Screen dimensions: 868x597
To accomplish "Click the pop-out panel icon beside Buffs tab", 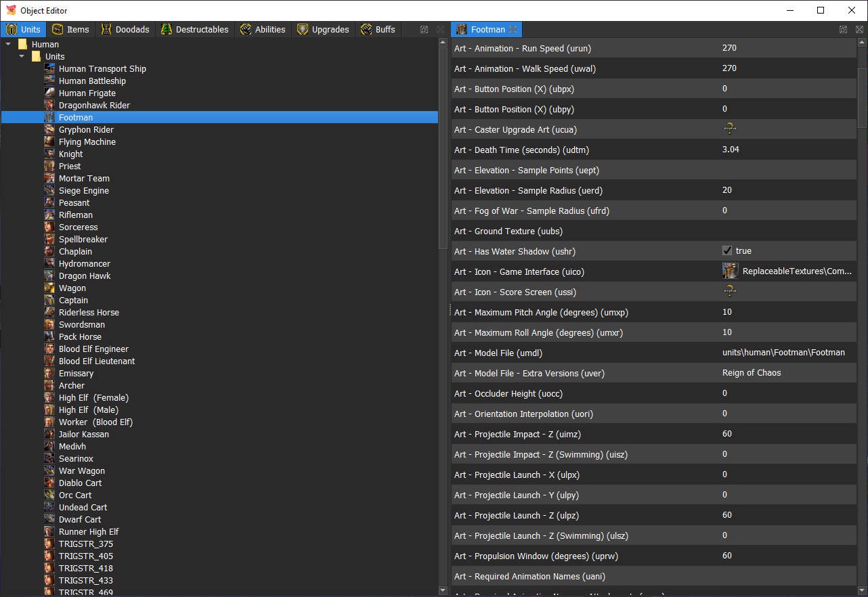I will (423, 29).
